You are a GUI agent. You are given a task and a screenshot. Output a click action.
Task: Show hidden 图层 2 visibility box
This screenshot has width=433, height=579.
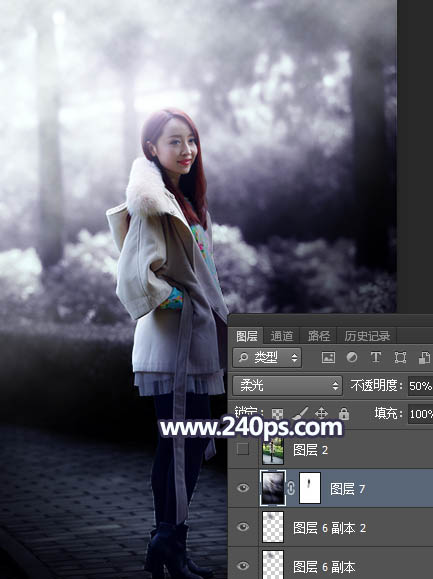pos(243,449)
